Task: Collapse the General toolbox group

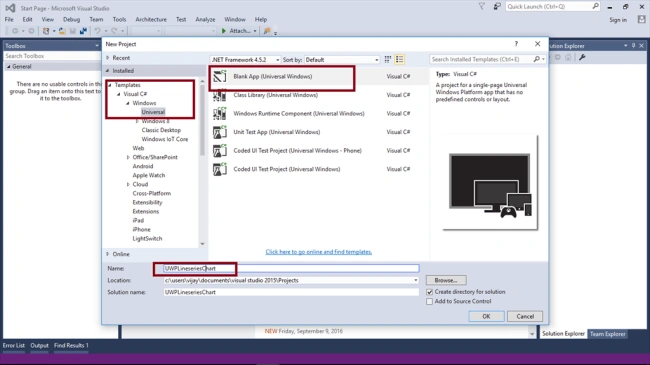Action: pyautogui.click(x=9, y=66)
